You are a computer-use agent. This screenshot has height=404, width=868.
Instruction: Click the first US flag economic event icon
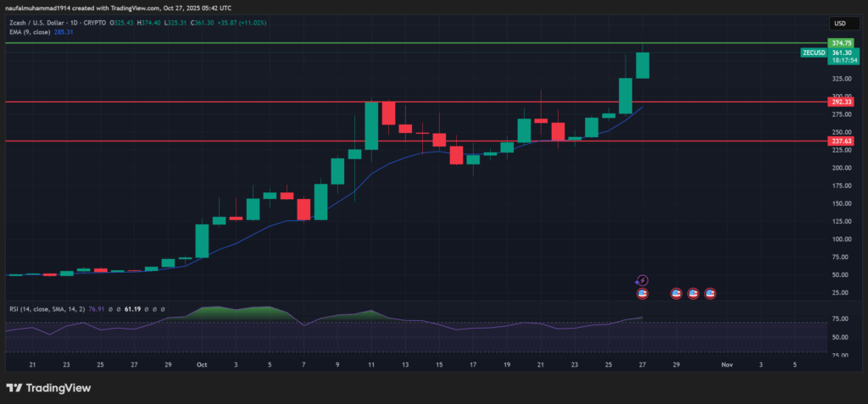pos(643,293)
